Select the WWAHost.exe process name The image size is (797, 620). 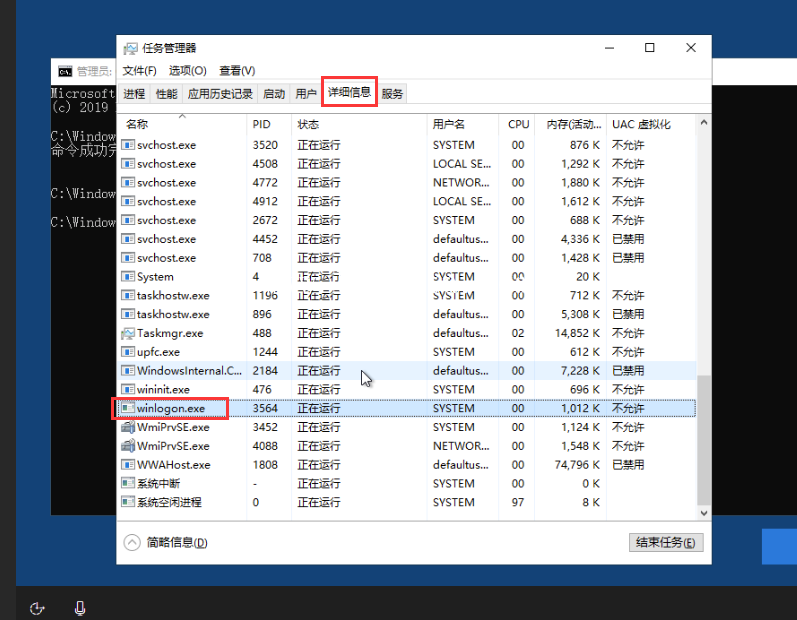pos(173,464)
